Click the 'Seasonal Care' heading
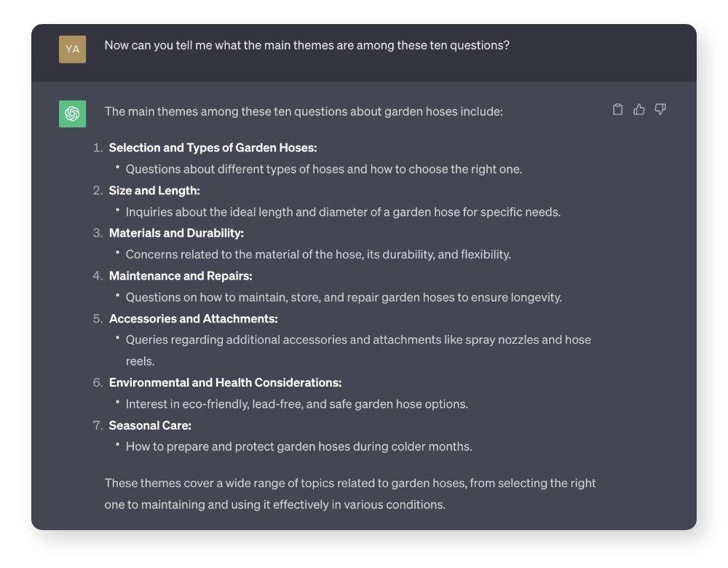 pos(150,425)
